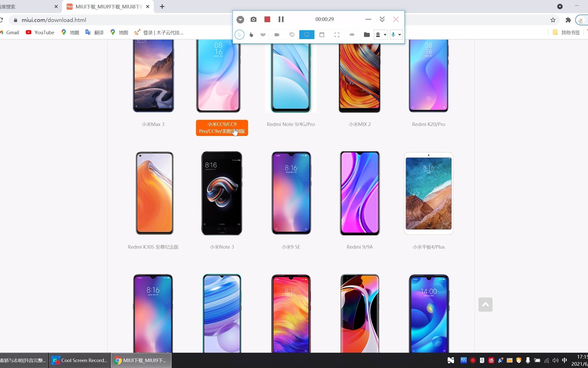
Task: Collapse the recorder toolbar with double chevron
Action: (382, 19)
